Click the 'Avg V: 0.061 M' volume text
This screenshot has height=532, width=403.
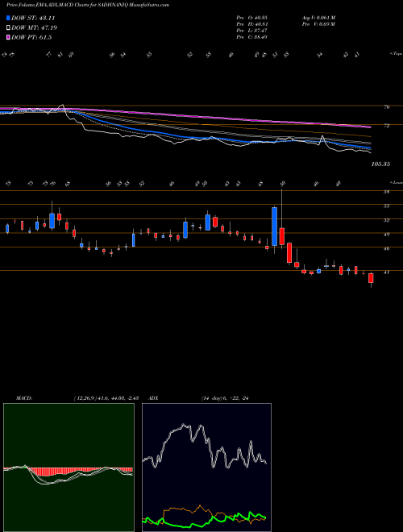[318, 18]
